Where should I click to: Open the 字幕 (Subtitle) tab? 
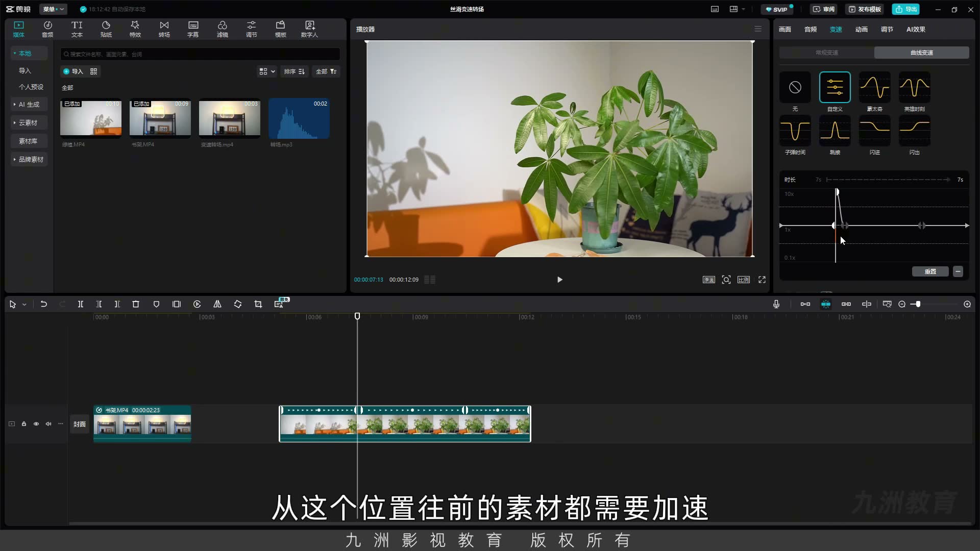pos(193,29)
